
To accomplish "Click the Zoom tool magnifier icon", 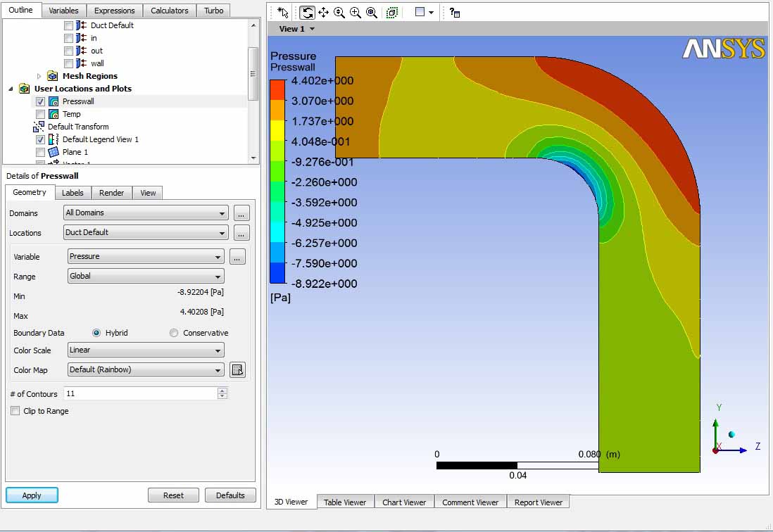I will tap(339, 13).
